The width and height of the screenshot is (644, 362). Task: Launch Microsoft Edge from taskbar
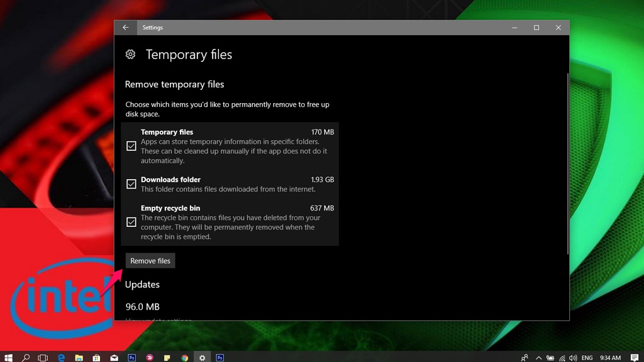pos(61,358)
